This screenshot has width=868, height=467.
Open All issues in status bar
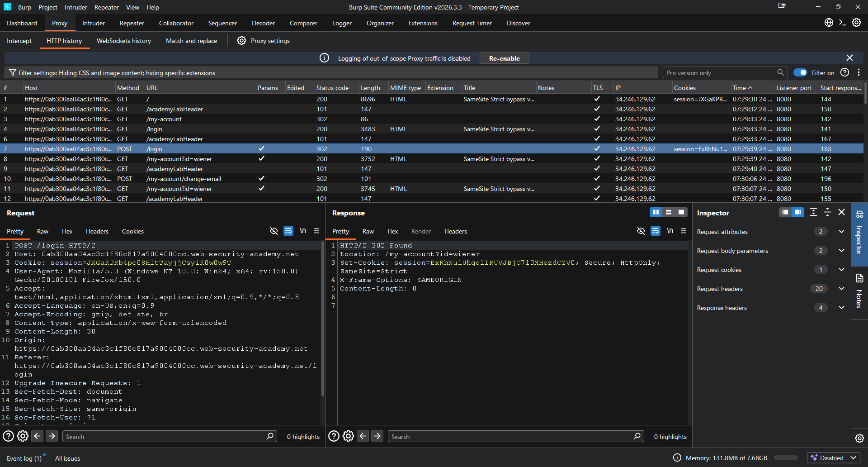pos(68,458)
